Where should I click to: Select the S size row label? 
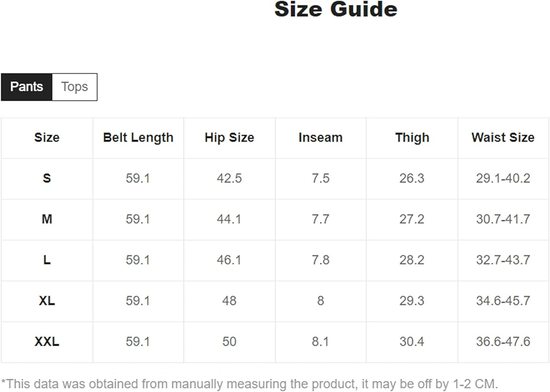tap(47, 178)
